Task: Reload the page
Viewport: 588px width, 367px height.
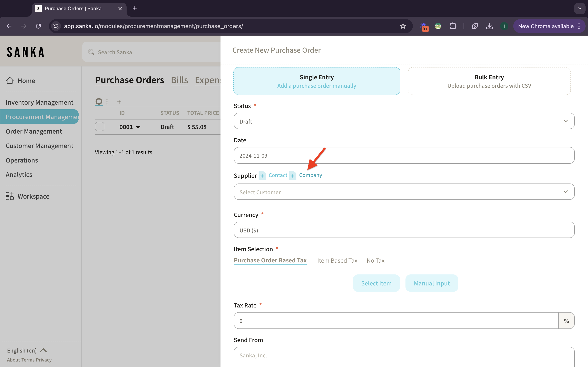Action: pos(38,26)
